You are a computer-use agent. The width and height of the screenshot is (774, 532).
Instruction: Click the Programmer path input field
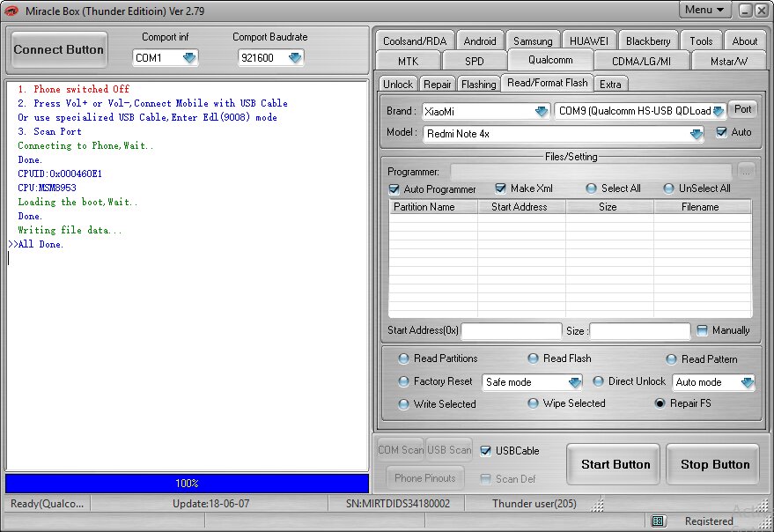click(x=592, y=172)
